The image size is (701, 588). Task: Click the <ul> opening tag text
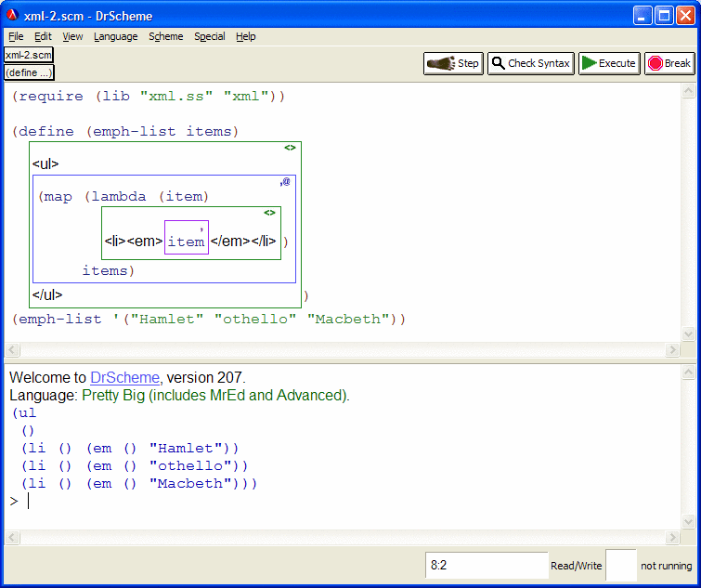tap(45, 164)
